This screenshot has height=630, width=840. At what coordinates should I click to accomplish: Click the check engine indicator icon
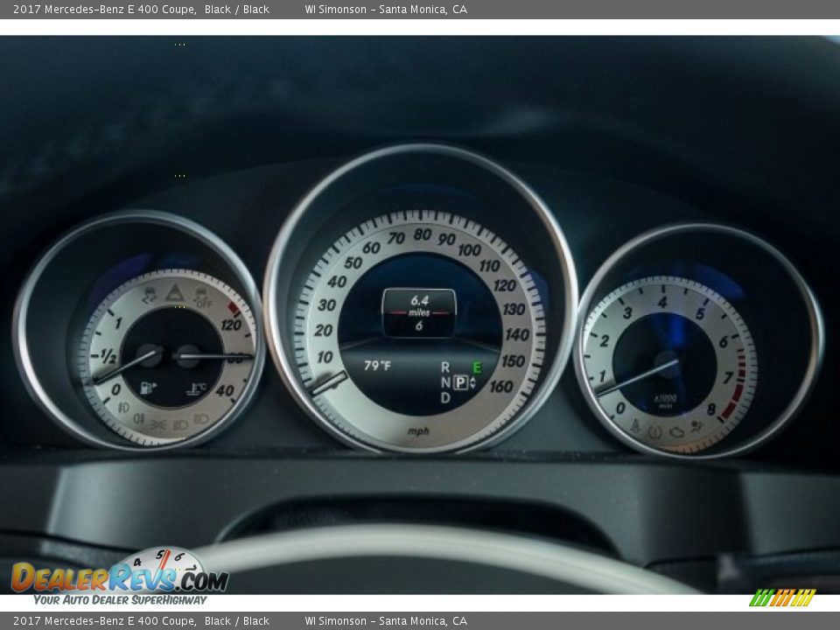coord(675,431)
